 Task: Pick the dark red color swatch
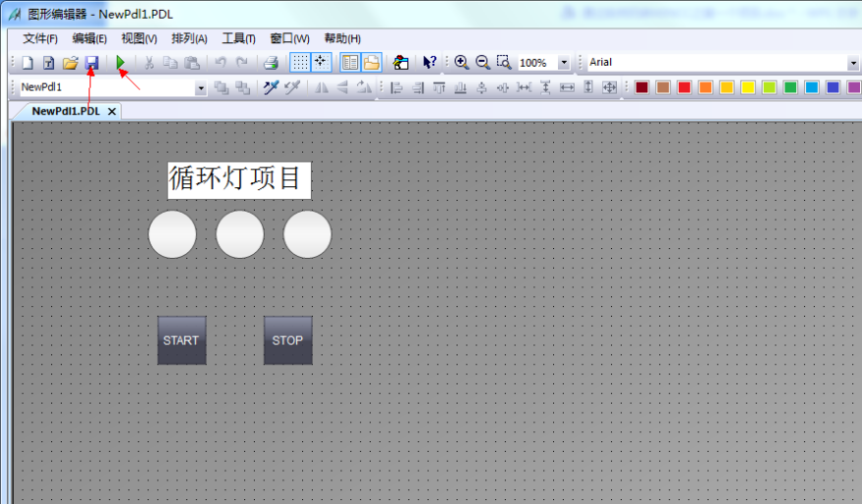(x=641, y=87)
